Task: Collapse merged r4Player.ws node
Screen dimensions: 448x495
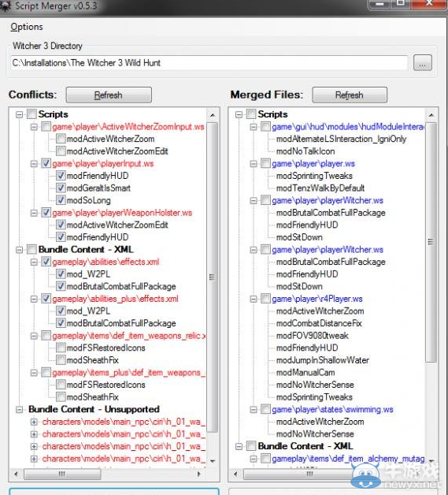Action: coord(254,299)
